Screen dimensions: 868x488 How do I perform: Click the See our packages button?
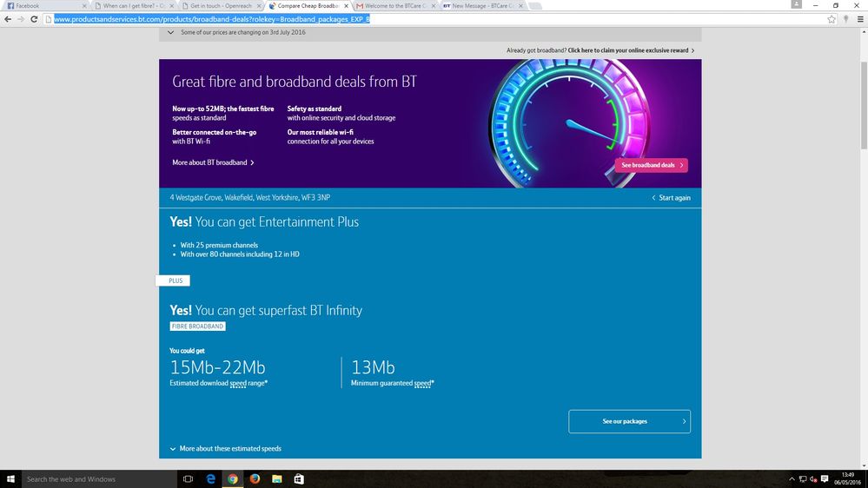coord(629,421)
